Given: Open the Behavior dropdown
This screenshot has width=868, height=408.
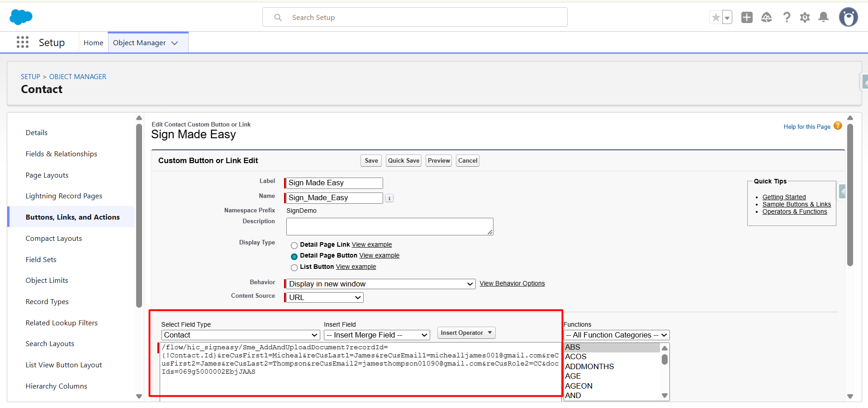Looking at the screenshot, I should point(381,284).
